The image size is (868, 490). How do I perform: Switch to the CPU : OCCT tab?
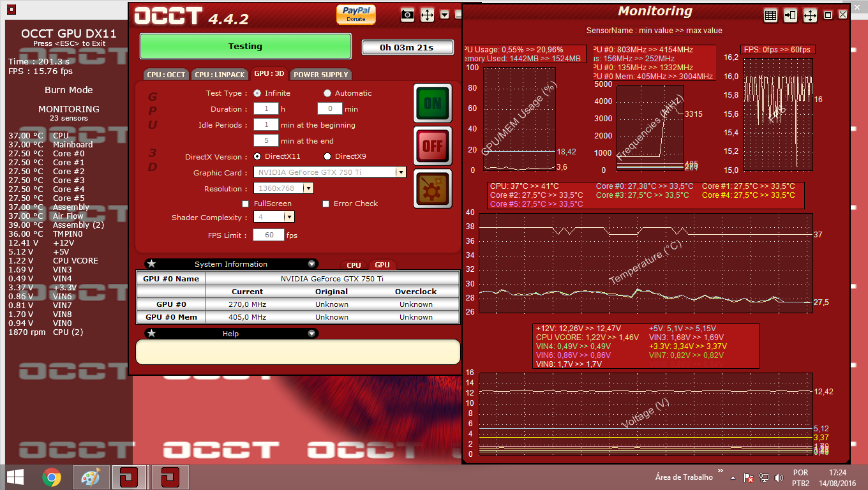point(166,75)
